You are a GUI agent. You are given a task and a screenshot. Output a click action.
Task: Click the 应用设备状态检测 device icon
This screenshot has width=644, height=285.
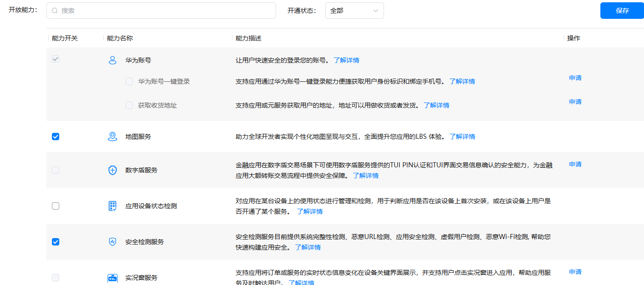click(x=113, y=206)
